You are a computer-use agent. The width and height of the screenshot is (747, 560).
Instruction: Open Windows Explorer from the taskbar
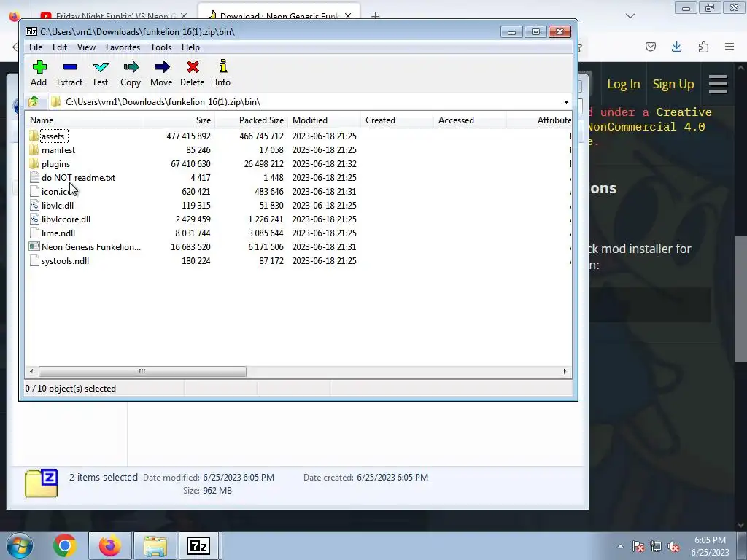pyautogui.click(x=155, y=545)
